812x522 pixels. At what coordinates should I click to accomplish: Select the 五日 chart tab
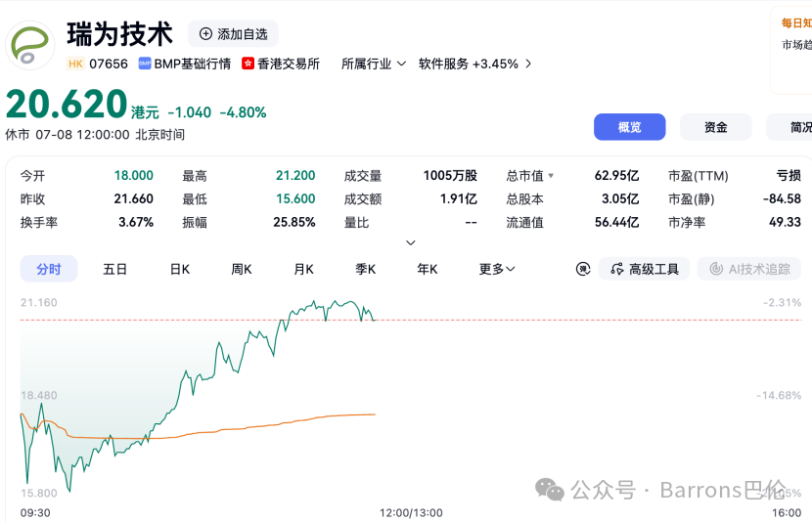[114, 269]
